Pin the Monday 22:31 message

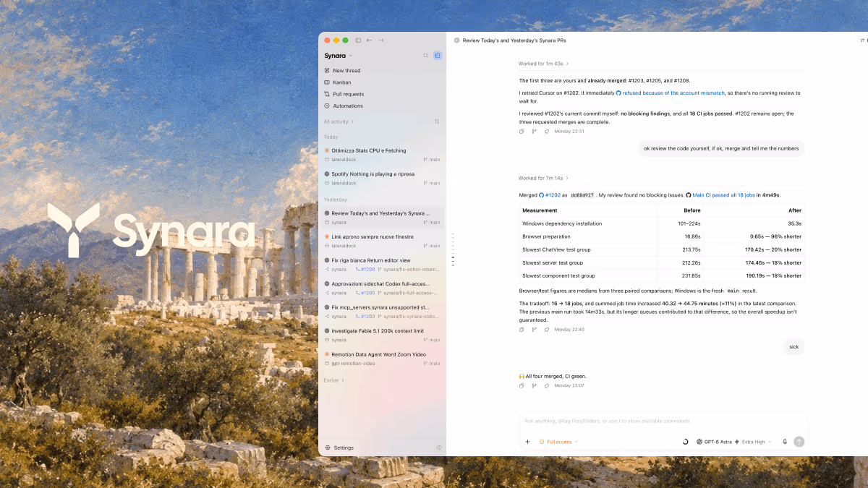547,132
